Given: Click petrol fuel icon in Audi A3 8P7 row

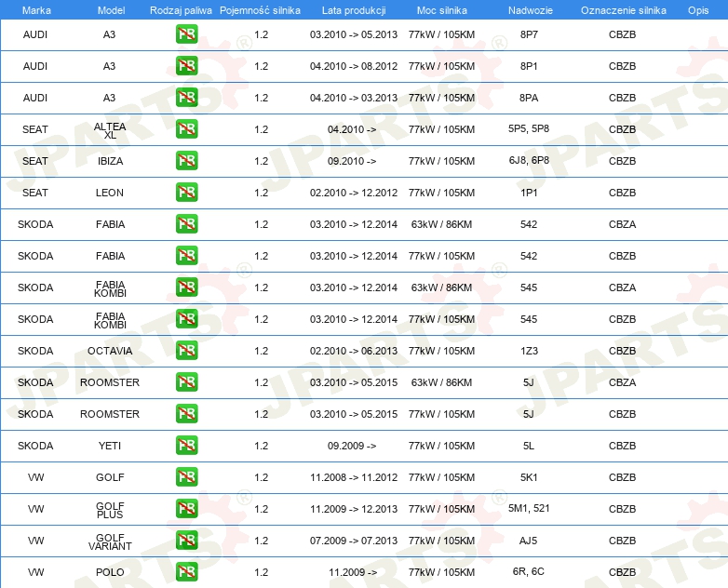Looking at the screenshot, I should tap(186, 34).
